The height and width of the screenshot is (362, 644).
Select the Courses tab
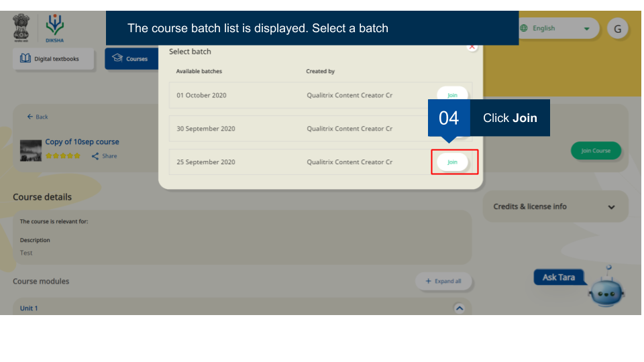(x=131, y=59)
